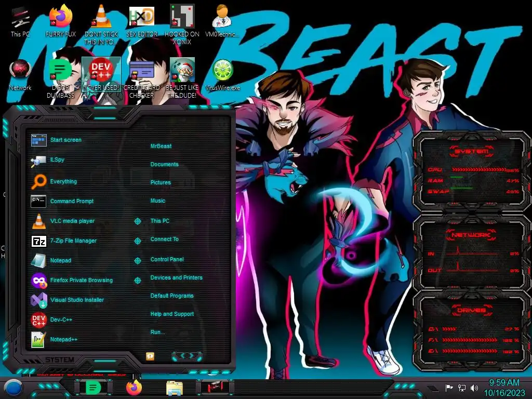The image size is (532, 399).
Task: Switch to the red-and-black app on the taskbar
Action: (x=215, y=388)
